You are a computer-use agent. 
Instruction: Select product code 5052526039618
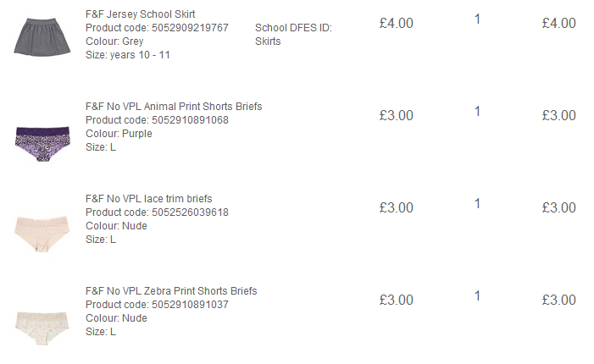158,212
